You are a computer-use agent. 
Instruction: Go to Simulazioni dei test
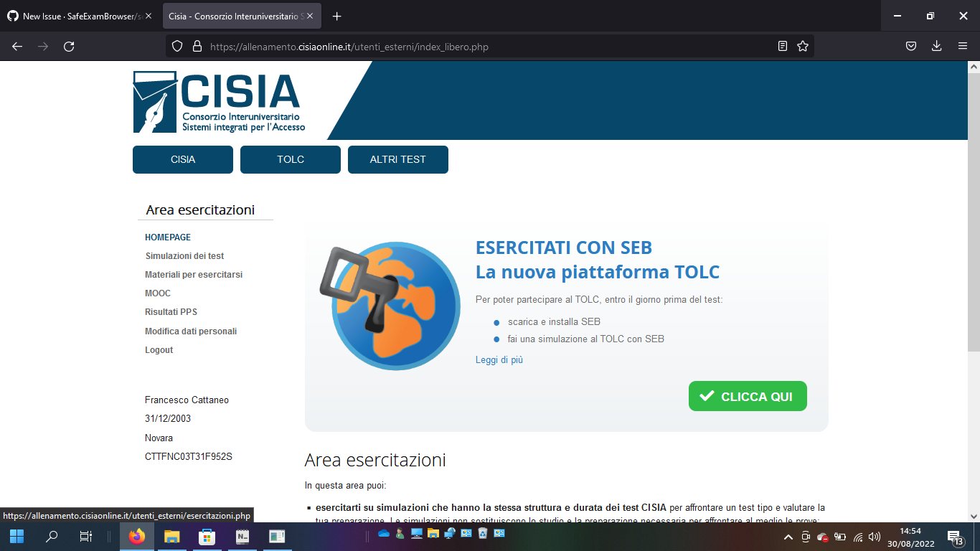tap(184, 255)
